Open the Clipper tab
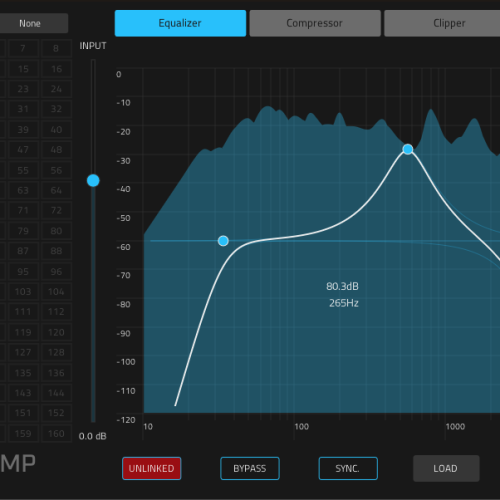 tap(442, 23)
